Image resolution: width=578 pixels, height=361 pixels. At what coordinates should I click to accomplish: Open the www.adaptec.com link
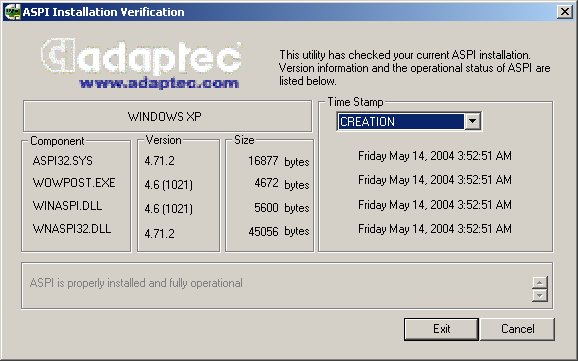pyautogui.click(x=159, y=83)
